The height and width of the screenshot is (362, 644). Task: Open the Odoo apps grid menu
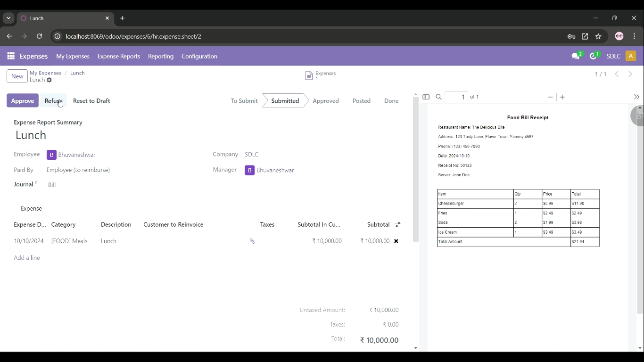11,56
